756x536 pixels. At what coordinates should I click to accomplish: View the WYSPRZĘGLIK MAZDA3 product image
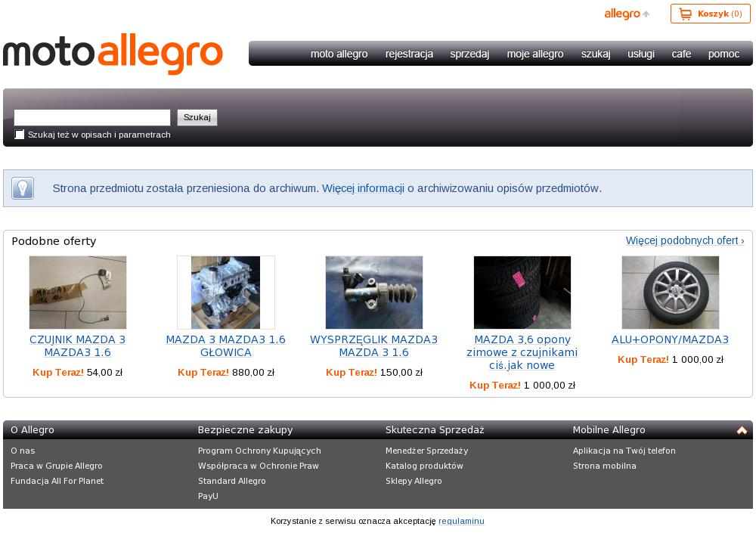(x=374, y=293)
